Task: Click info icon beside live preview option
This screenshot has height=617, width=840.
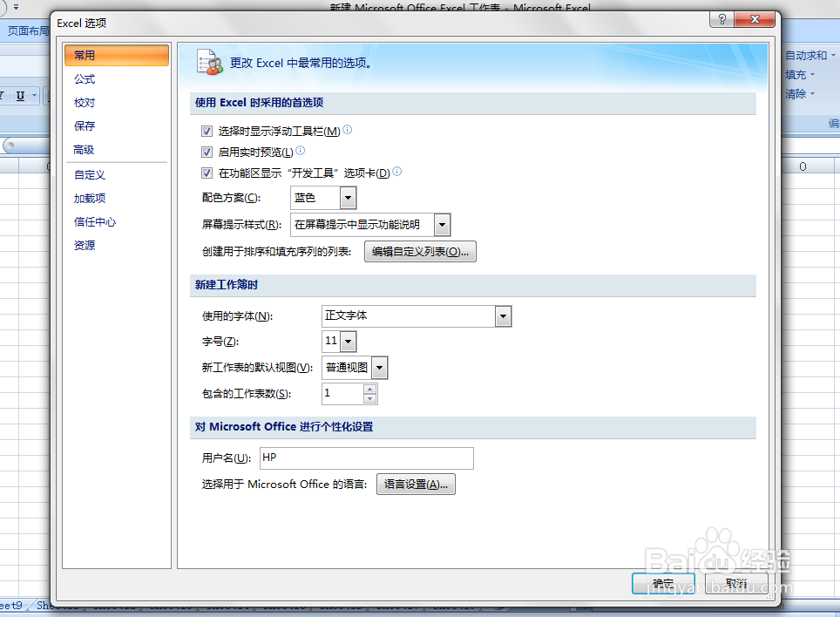Action: click(x=300, y=150)
